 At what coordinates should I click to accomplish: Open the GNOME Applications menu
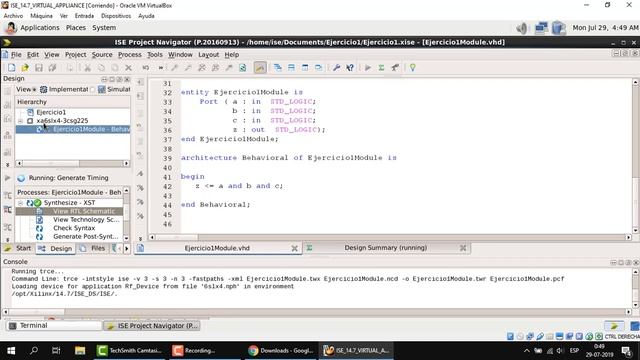tap(40, 28)
